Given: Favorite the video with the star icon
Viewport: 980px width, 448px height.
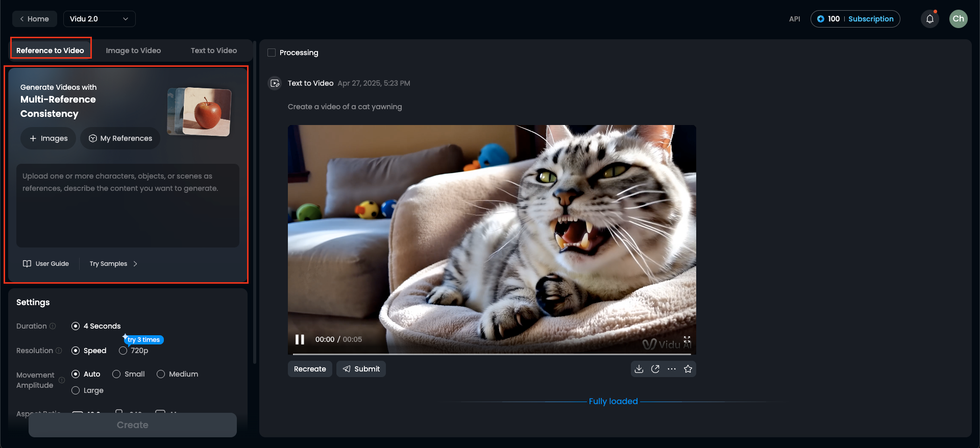Looking at the screenshot, I should [x=688, y=369].
